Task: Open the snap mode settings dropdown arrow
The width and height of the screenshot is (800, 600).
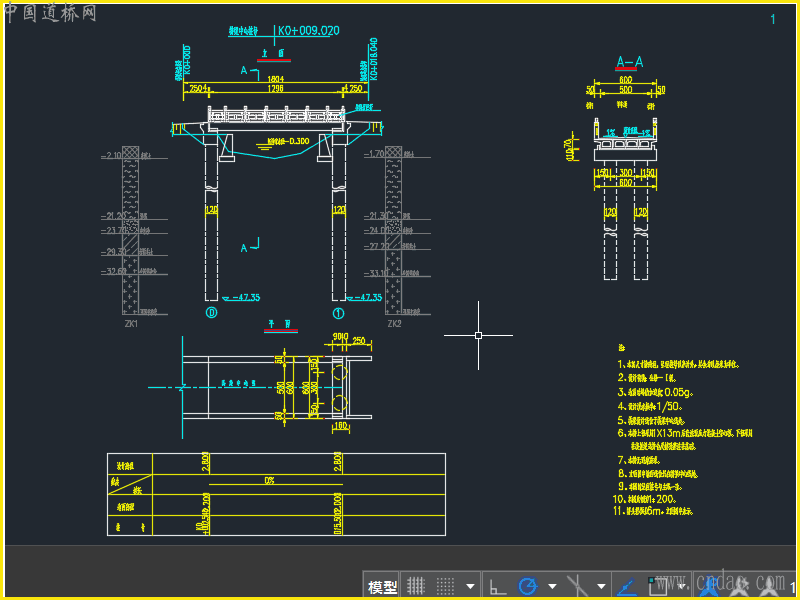Action: click(470, 586)
